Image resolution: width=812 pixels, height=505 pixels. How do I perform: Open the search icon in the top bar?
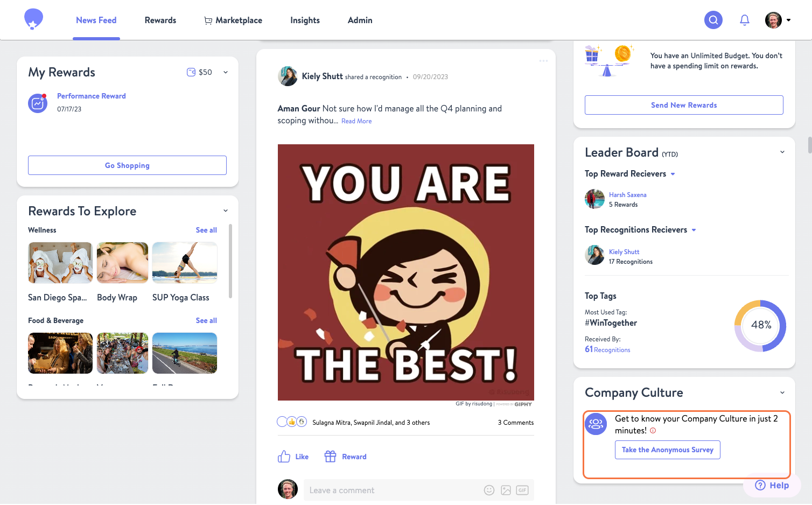[713, 20]
